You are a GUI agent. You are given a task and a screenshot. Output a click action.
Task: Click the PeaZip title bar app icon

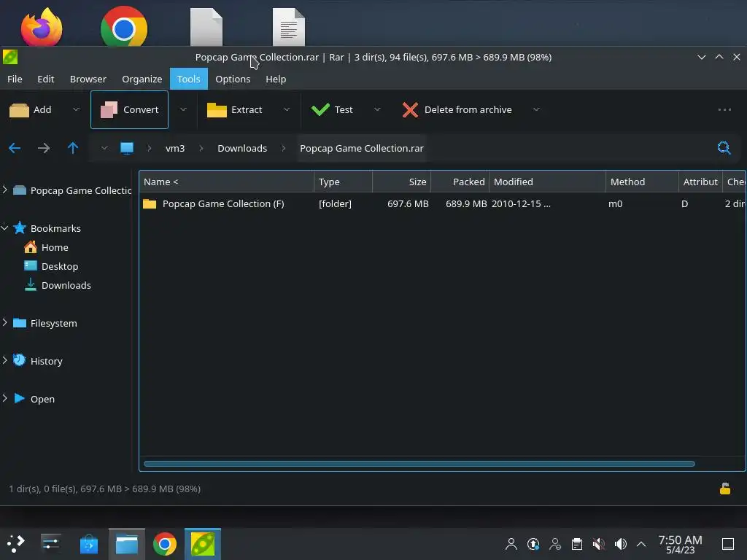tap(10, 57)
